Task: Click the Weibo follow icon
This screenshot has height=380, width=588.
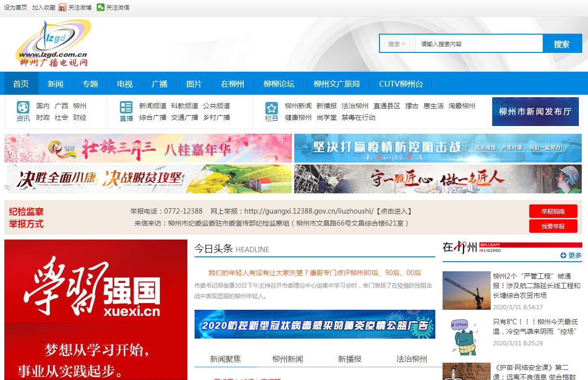Action: pos(63,7)
